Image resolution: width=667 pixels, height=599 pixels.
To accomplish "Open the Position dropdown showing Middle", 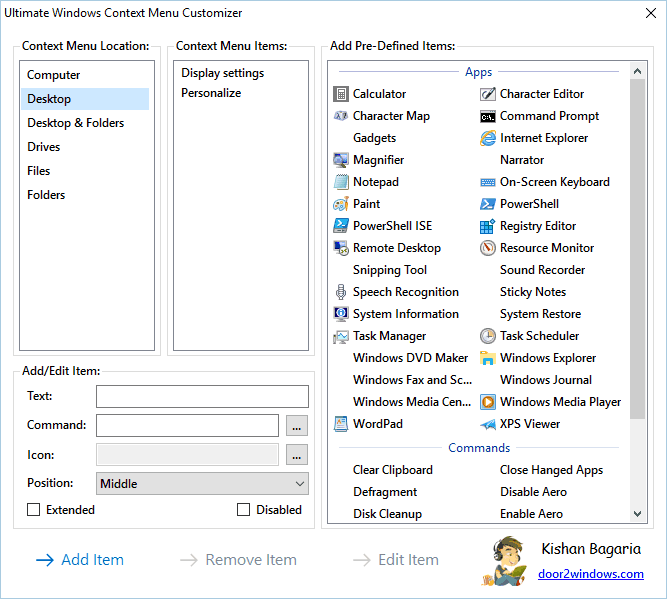I will pos(202,484).
